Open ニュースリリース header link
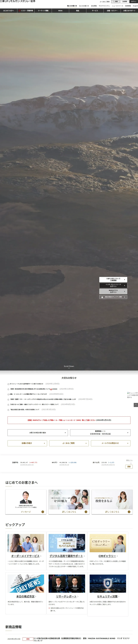 117,6
